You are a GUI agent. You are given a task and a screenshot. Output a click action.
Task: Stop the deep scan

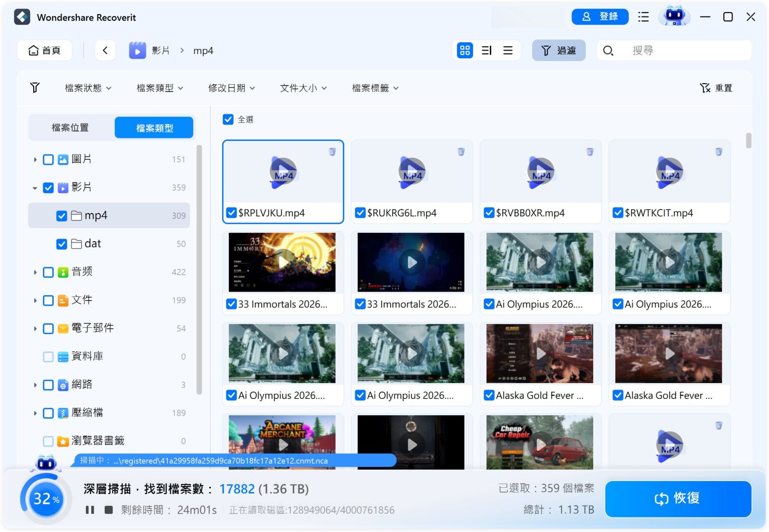click(x=109, y=509)
